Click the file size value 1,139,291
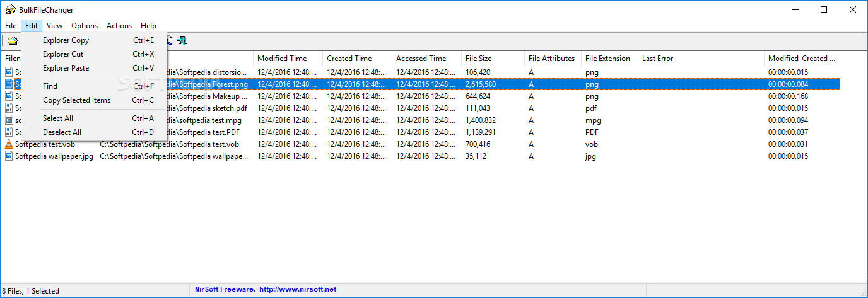The height and width of the screenshot is (298, 868). pyautogui.click(x=481, y=132)
